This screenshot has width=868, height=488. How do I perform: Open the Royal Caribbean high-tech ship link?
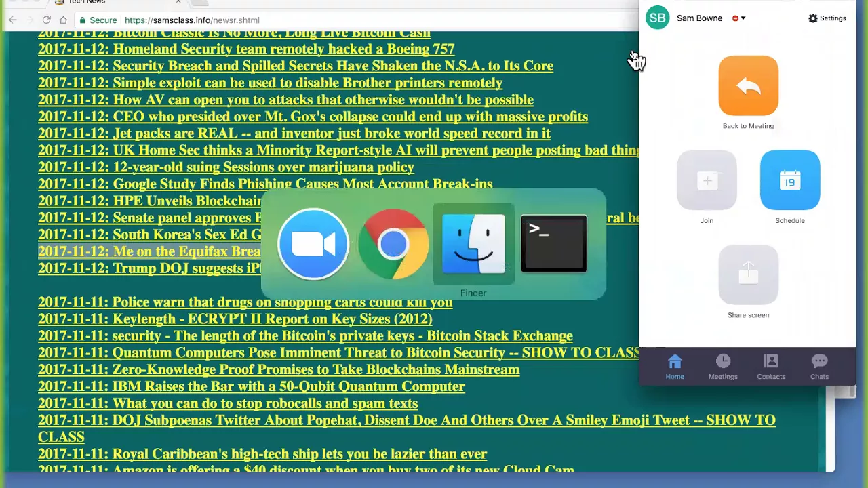pyautogui.click(x=262, y=454)
